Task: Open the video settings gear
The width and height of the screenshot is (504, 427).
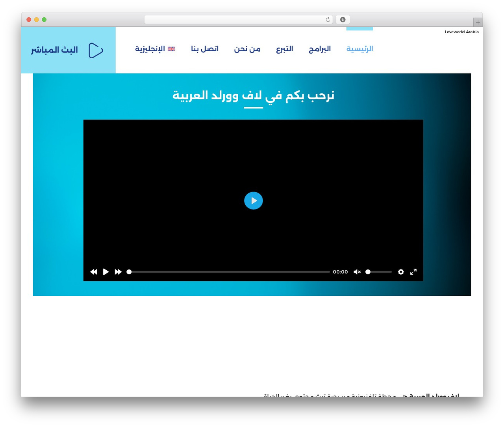Action: click(x=401, y=272)
